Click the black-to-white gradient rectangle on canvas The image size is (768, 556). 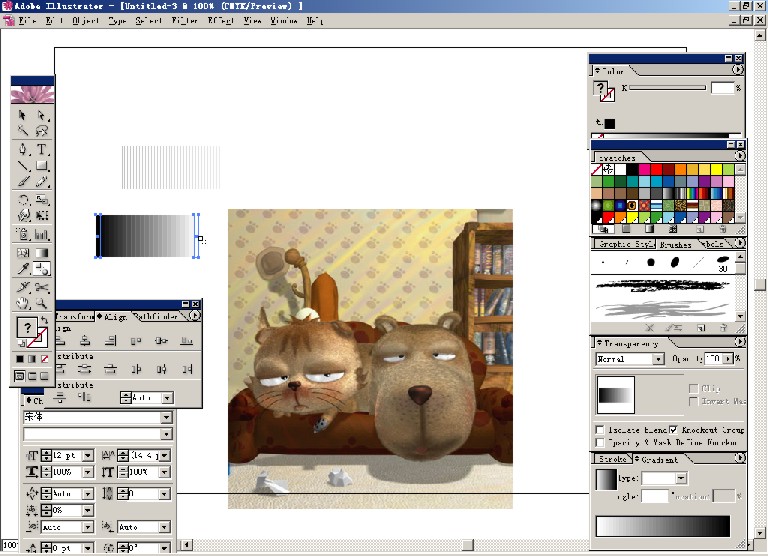147,236
